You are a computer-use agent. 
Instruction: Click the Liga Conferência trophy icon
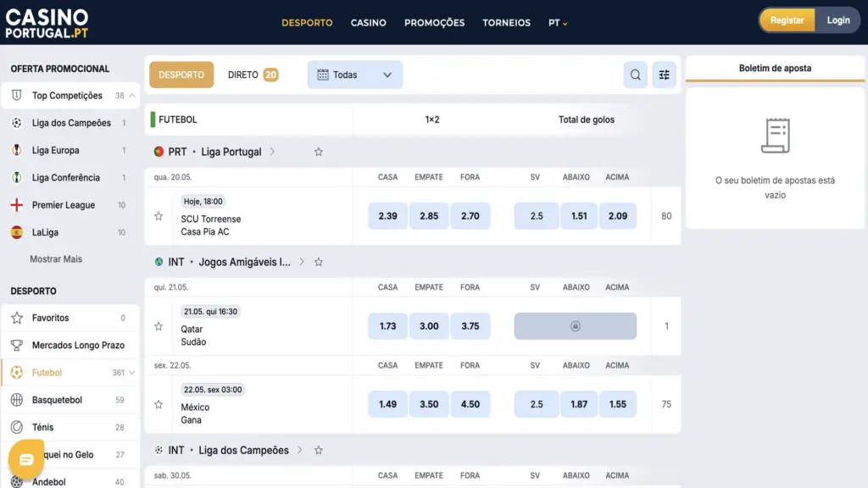(17, 178)
